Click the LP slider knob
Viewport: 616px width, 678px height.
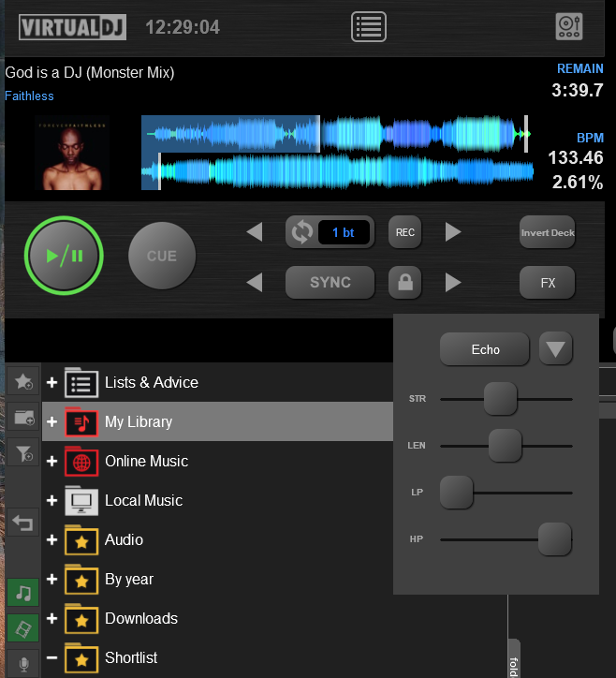pos(457,492)
